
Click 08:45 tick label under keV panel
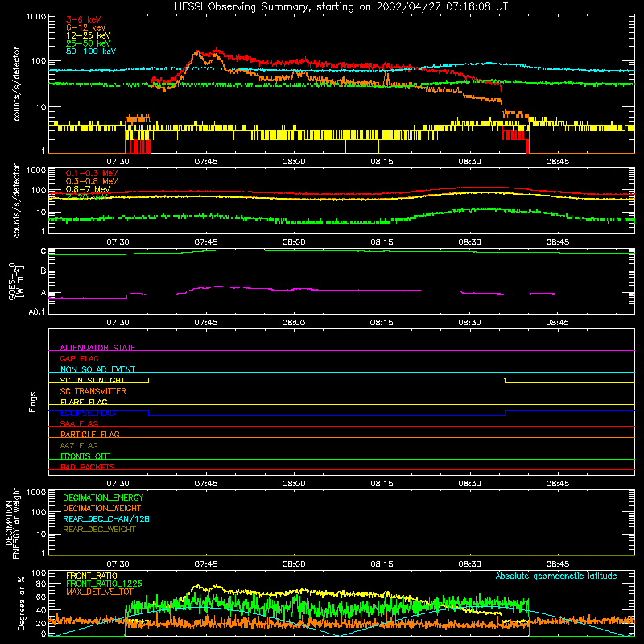point(557,162)
